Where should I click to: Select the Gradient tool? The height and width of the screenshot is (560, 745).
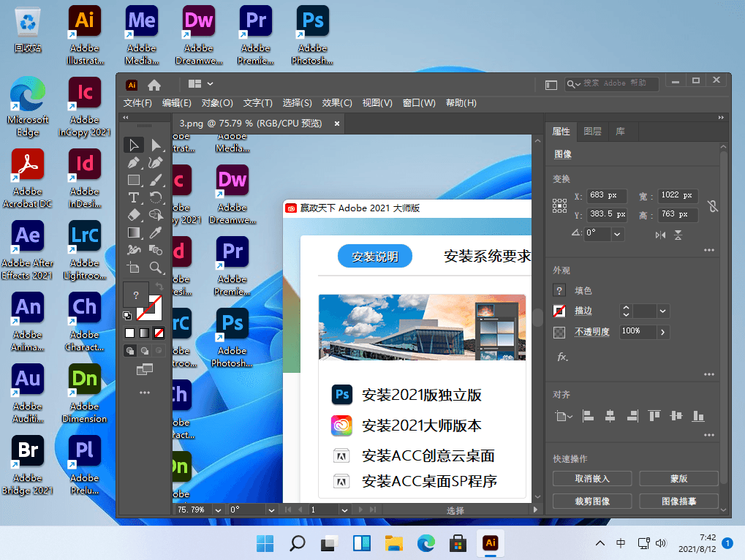pyautogui.click(x=134, y=232)
